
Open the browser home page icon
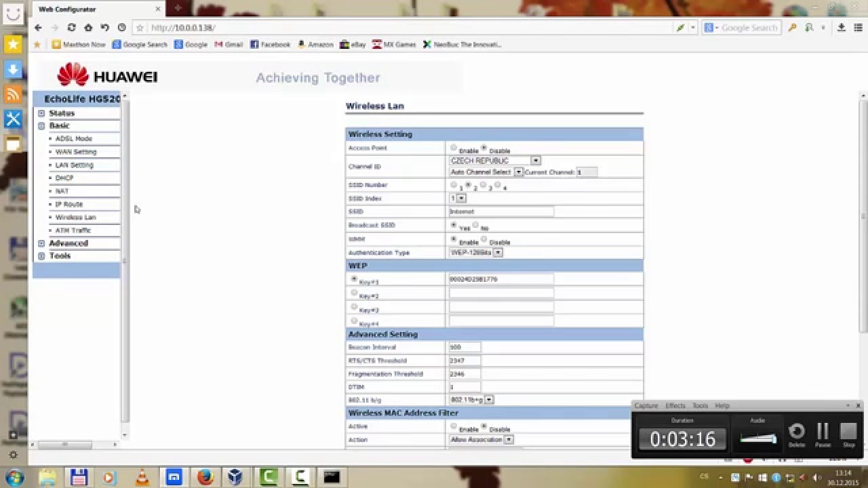[88, 28]
